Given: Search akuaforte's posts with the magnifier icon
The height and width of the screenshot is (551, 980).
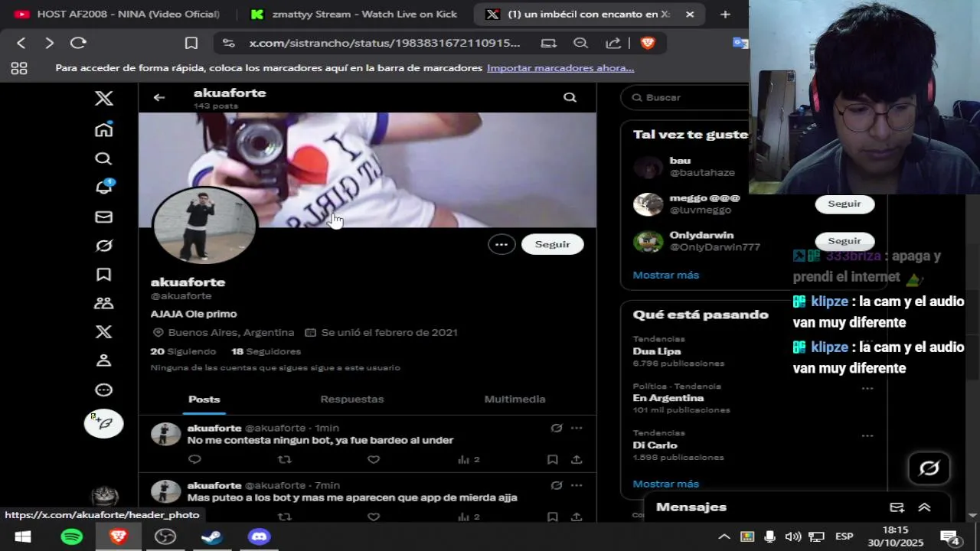Looking at the screenshot, I should tap(570, 97).
